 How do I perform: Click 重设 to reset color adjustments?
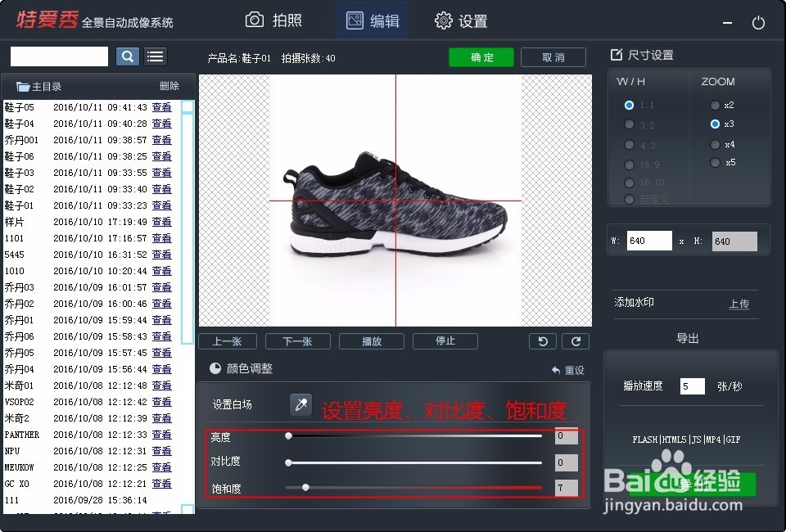point(568,370)
